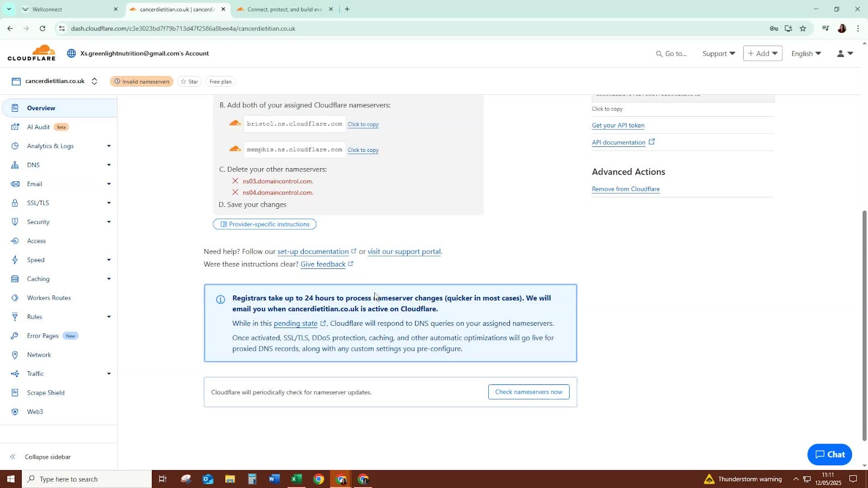Click the Email envelope icon in sidebar
The width and height of the screenshot is (868, 488).
pos(15,184)
